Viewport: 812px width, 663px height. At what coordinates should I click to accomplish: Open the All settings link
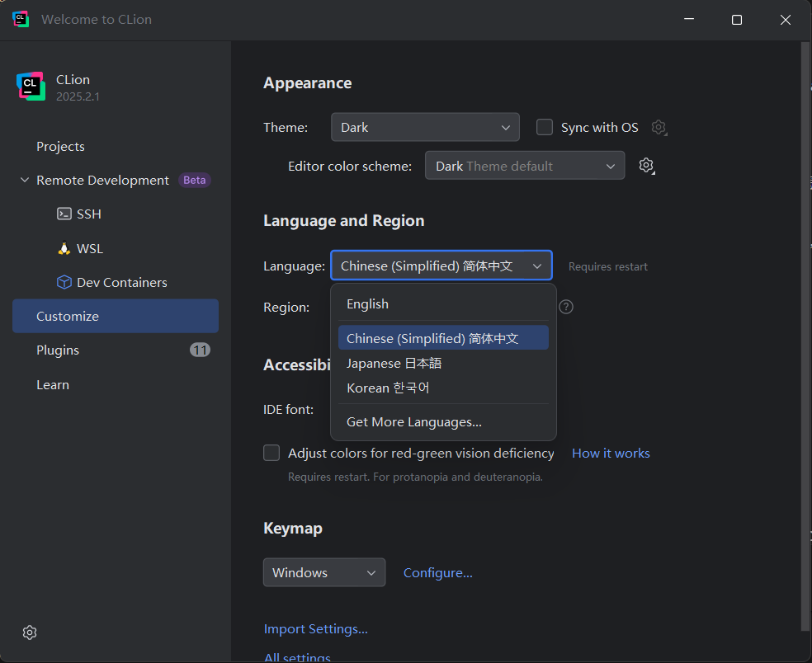(297, 657)
